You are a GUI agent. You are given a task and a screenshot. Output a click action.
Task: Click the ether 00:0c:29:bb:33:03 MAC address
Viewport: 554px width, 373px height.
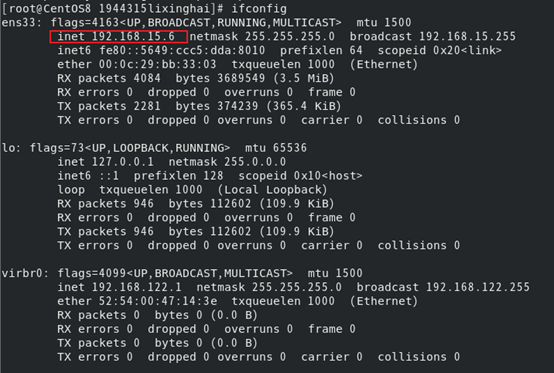click(137, 64)
